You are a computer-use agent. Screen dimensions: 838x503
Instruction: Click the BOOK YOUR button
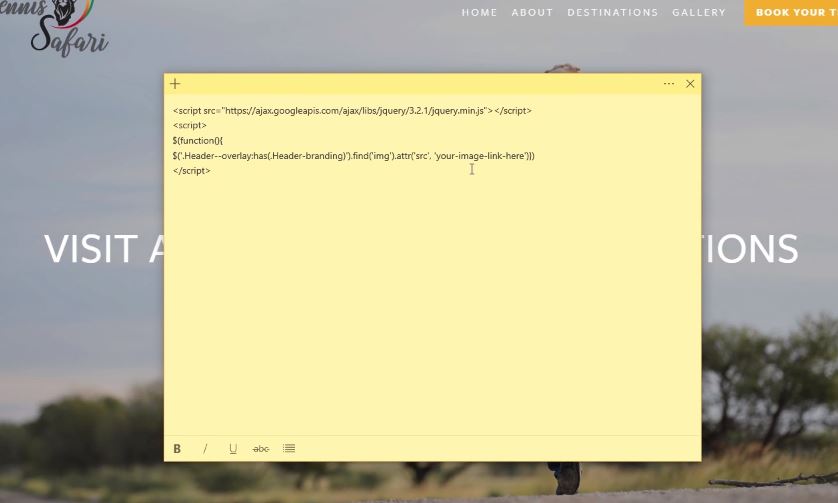pos(792,12)
